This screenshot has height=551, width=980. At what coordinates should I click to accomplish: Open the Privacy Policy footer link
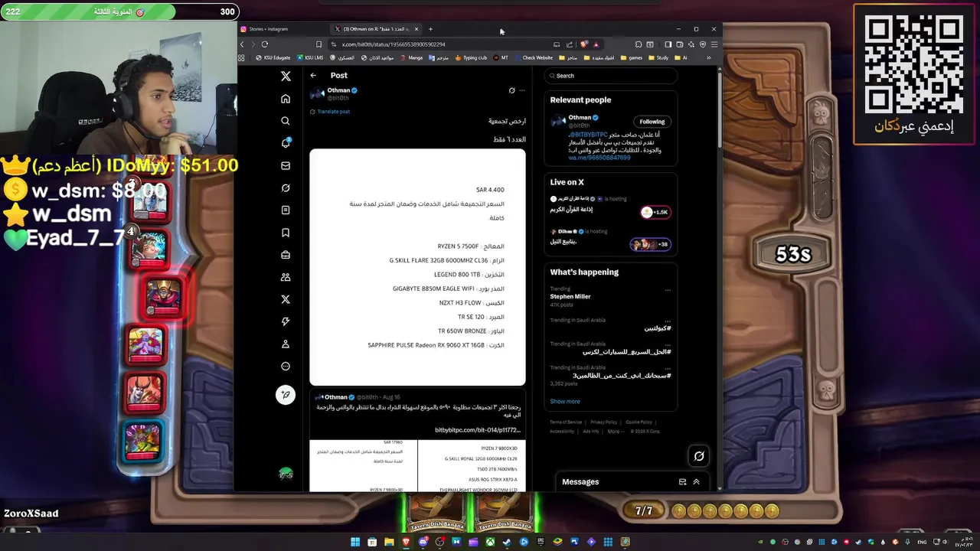point(603,422)
